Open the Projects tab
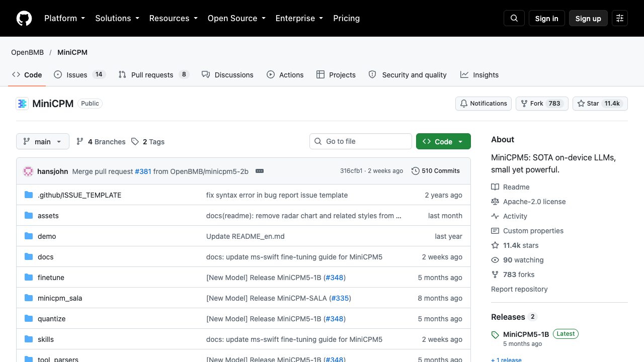Viewport: 644px width, 362px height. [x=336, y=74]
